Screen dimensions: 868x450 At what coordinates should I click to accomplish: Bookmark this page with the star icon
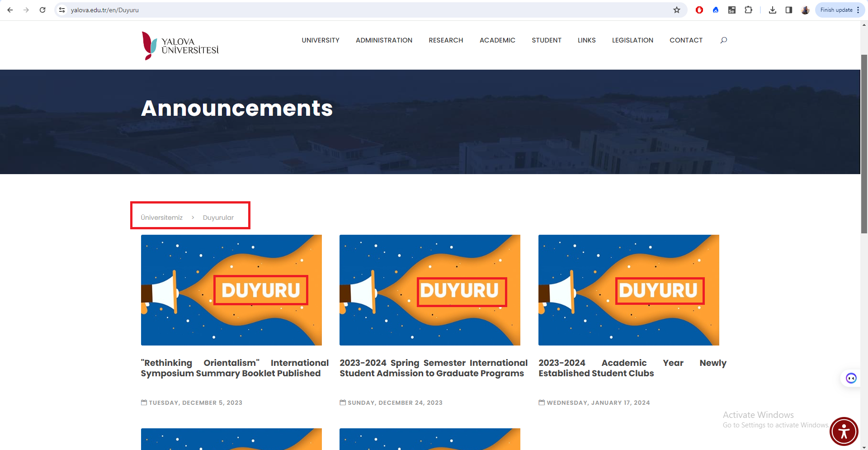(x=677, y=10)
